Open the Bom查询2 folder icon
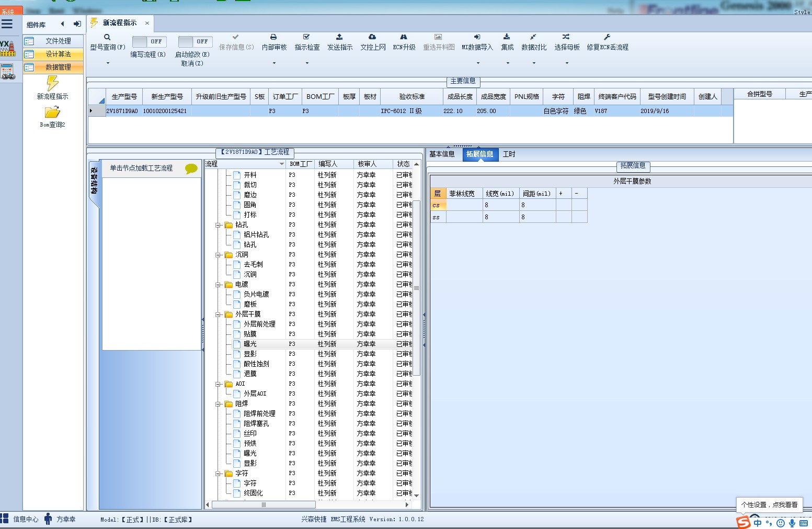Image resolution: width=812 pixels, height=529 pixels. click(x=52, y=112)
